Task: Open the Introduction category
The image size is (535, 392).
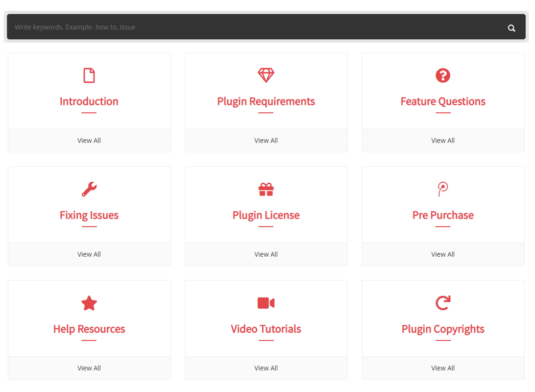Action: point(89,101)
